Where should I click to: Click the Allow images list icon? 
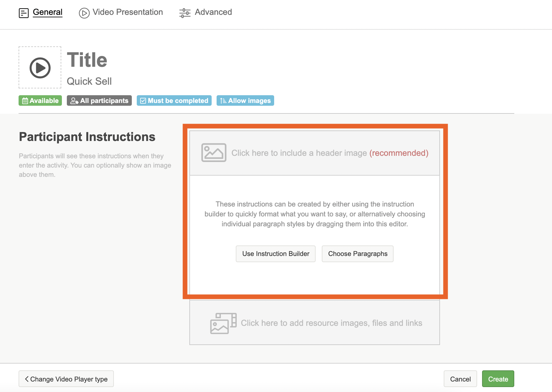(x=223, y=101)
